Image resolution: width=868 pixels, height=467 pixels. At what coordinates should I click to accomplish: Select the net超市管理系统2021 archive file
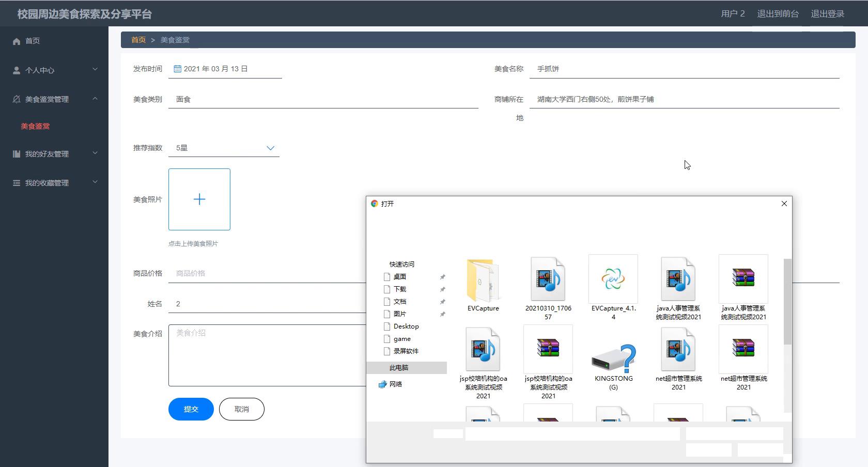pyautogui.click(x=743, y=349)
